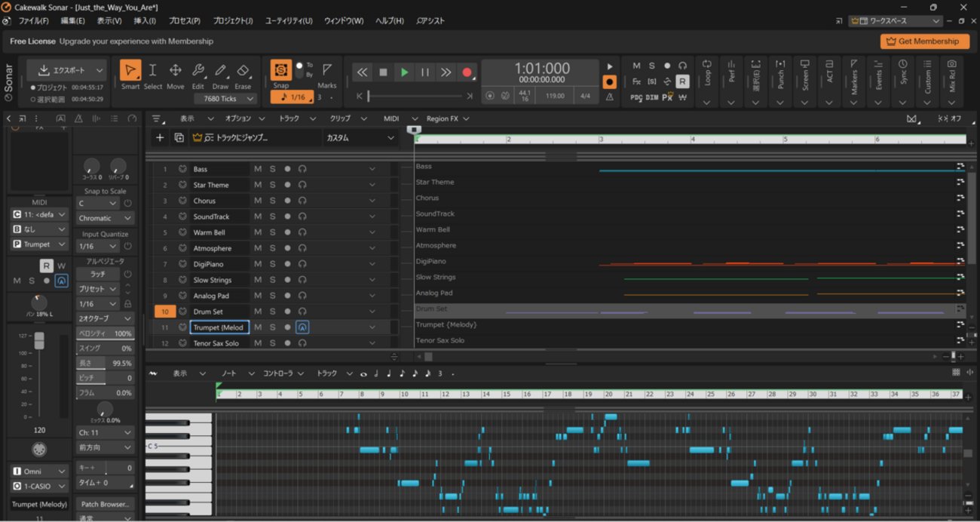Click the トラックにジャンプ track jump field

256,138
